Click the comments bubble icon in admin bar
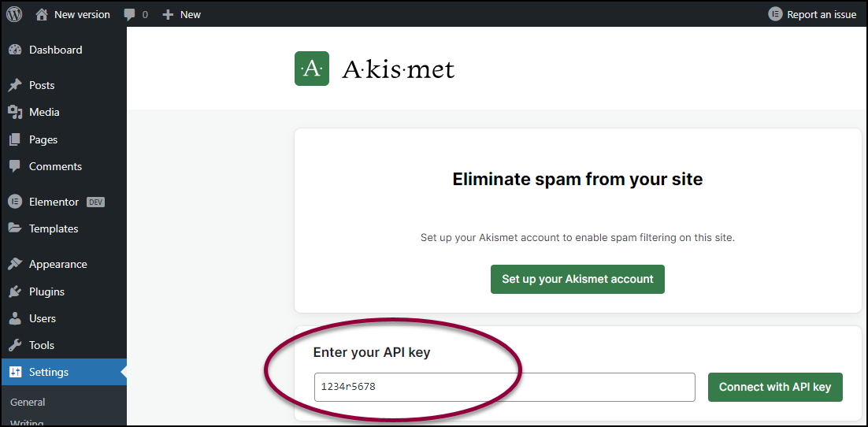 point(129,15)
